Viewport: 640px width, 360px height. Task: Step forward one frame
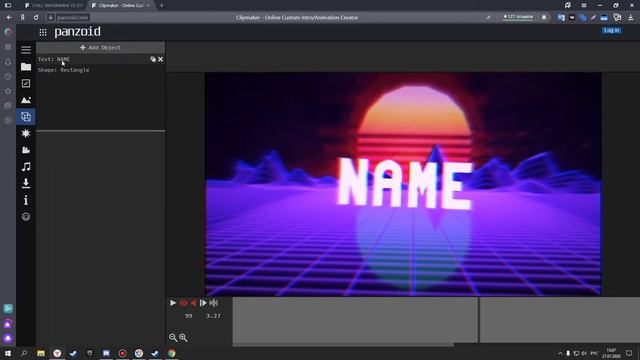(203, 303)
